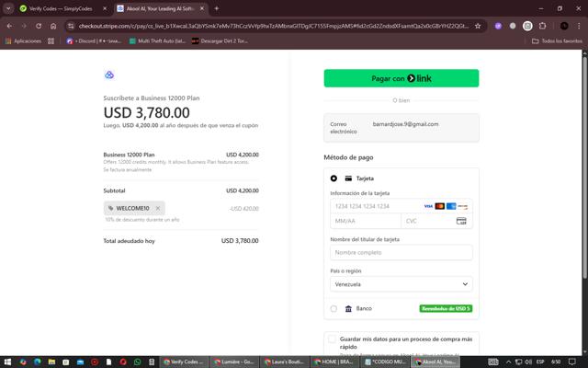Open Todos los favoritos folder
This screenshot has height=368, width=588.
click(x=558, y=40)
